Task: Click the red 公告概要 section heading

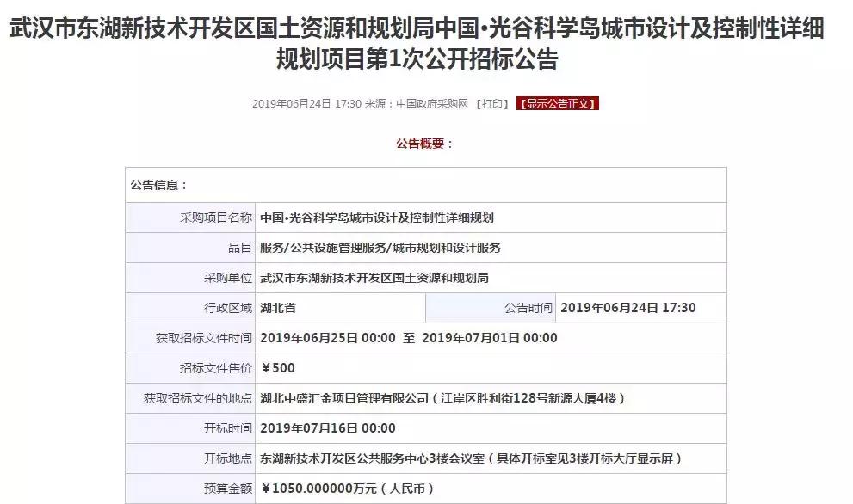Action: click(x=426, y=142)
